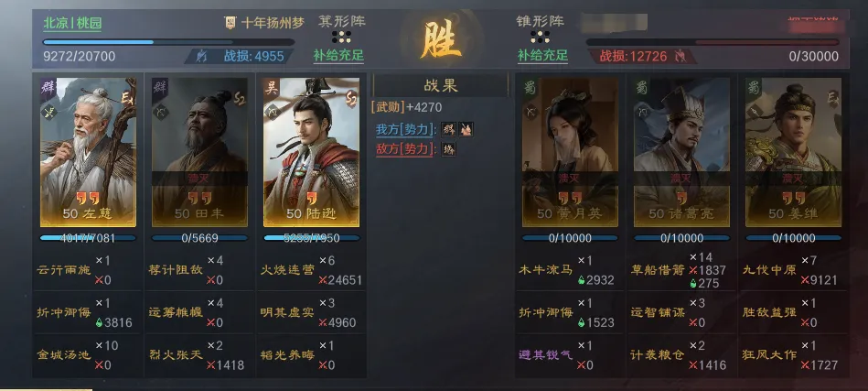Screen dimensions: 868x391
Task: Switch to the 战果 results tab
Action: click(x=441, y=86)
